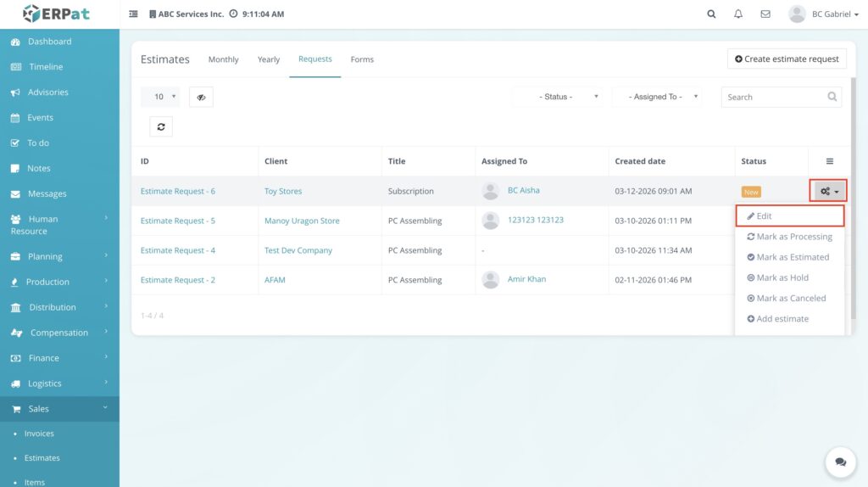
Task: Open the table column menu icon
Action: tap(829, 161)
